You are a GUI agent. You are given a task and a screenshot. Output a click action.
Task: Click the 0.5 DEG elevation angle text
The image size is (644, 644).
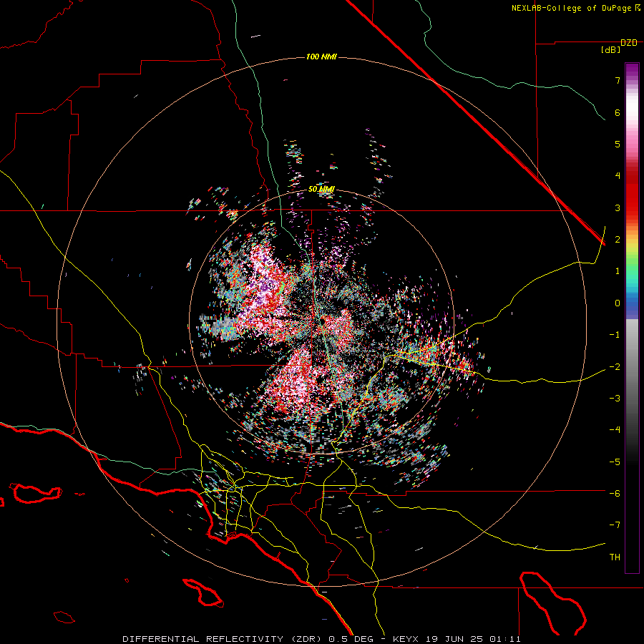(351, 639)
